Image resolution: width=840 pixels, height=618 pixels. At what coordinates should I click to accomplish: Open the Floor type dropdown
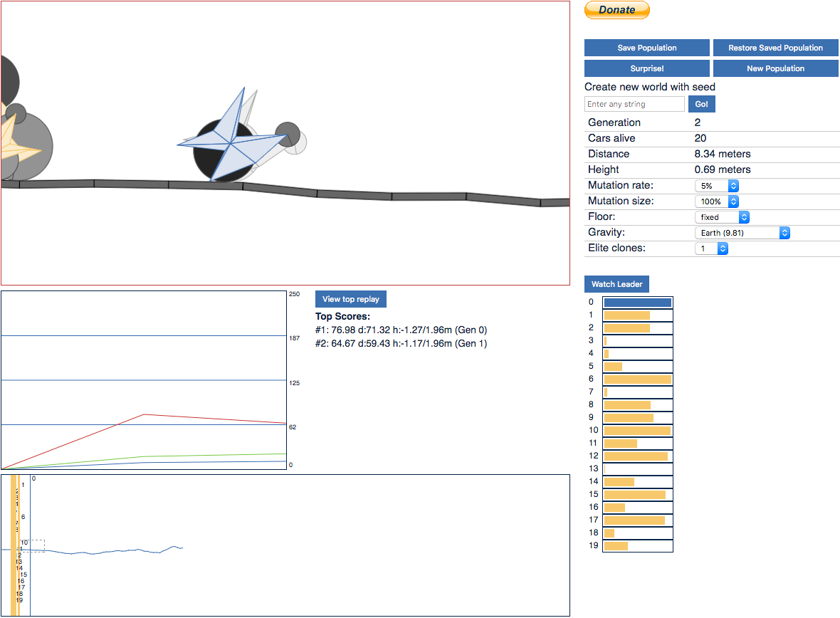pos(722,217)
